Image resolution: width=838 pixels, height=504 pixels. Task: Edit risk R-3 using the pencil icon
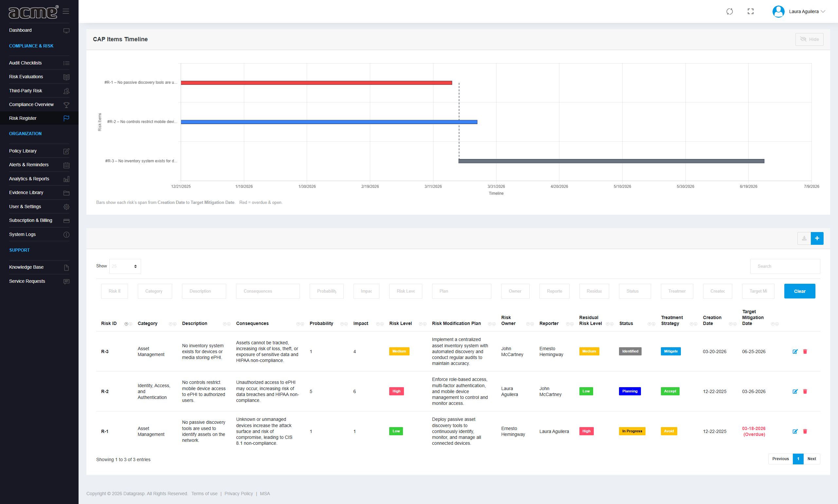coord(795,351)
